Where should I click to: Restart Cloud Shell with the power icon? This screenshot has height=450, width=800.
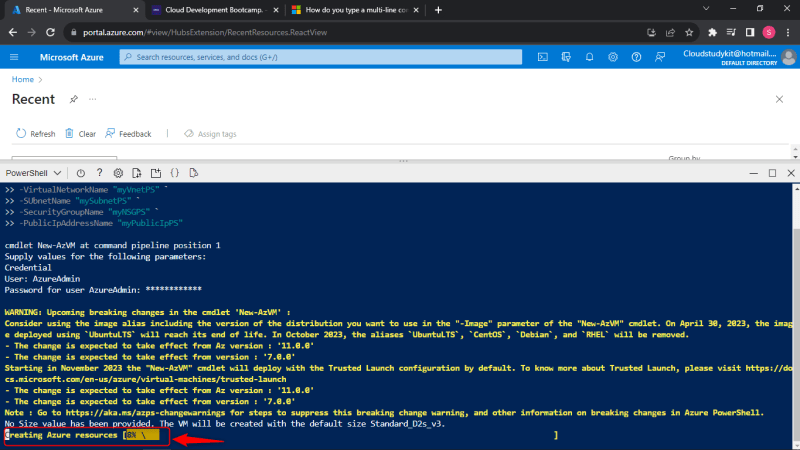[81, 173]
